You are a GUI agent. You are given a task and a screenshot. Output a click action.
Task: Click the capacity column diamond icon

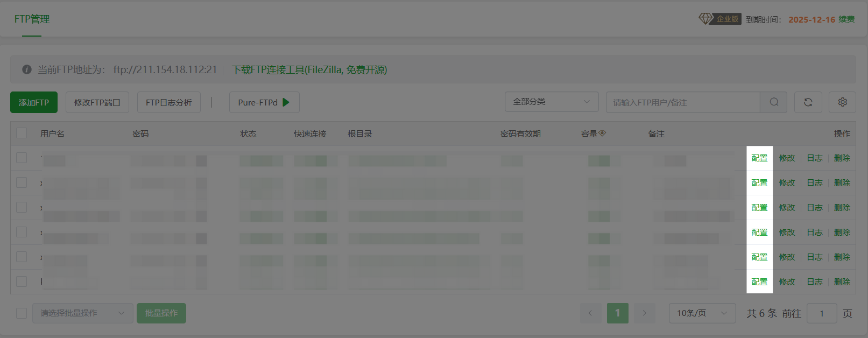602,133
